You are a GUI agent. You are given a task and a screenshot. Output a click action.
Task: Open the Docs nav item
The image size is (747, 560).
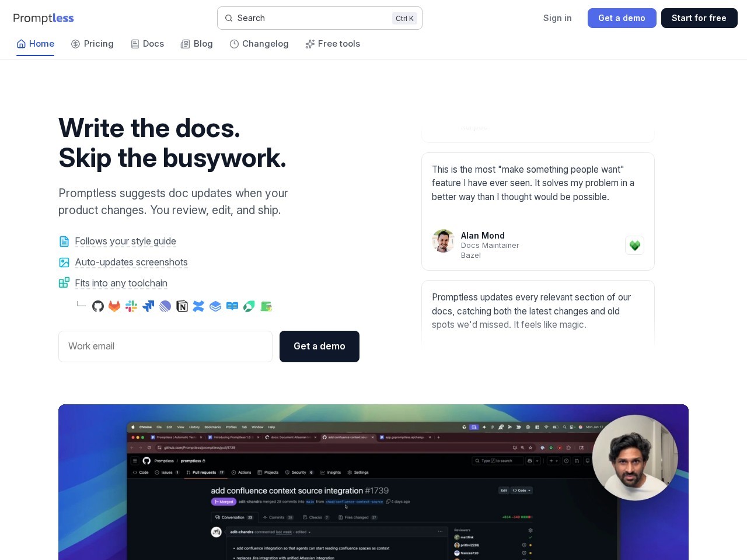click(x=147, y=44)
